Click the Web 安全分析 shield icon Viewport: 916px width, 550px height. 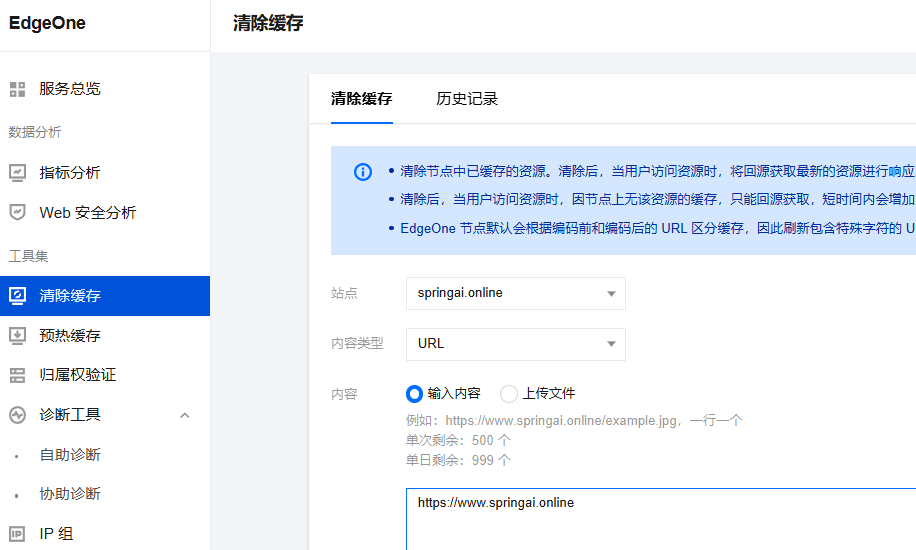point(17,212)
